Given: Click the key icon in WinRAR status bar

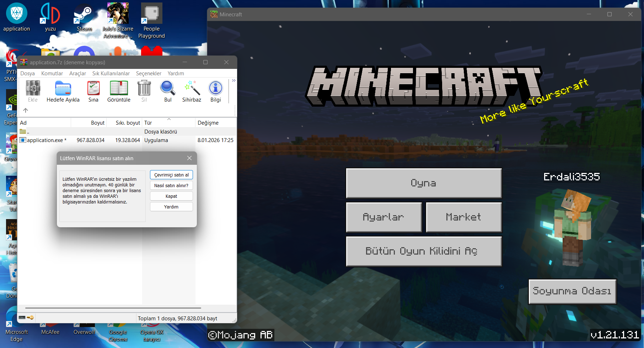Looking at the screenshot, I should pyautogui.click(x=30, y=317).
